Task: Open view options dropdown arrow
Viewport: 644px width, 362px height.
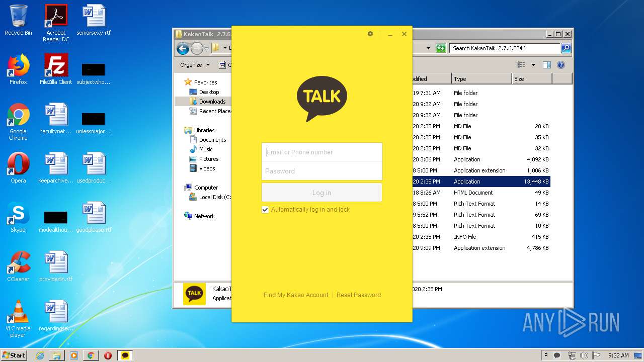Action: pyautogui.click(x=533, y=65)
